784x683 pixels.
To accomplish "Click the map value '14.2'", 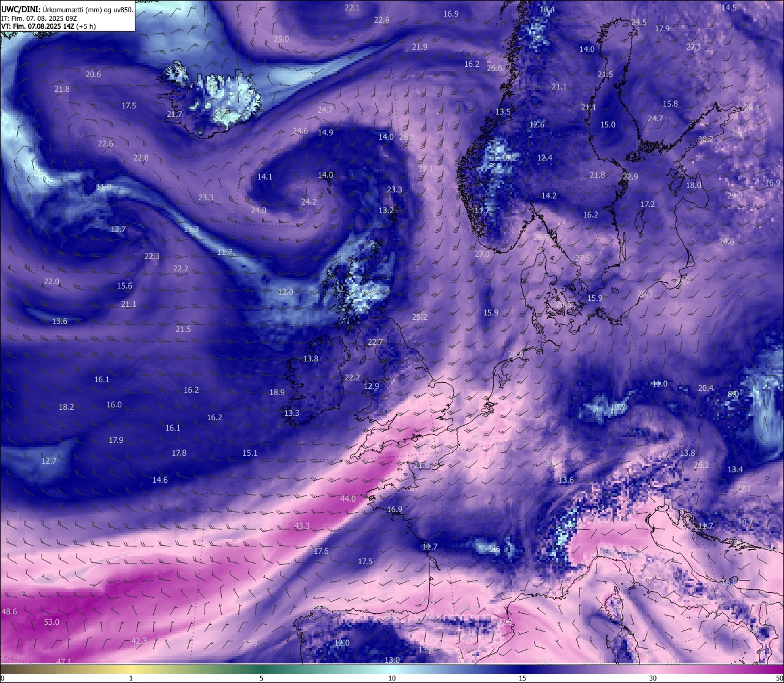I will (x=549, y=195).
